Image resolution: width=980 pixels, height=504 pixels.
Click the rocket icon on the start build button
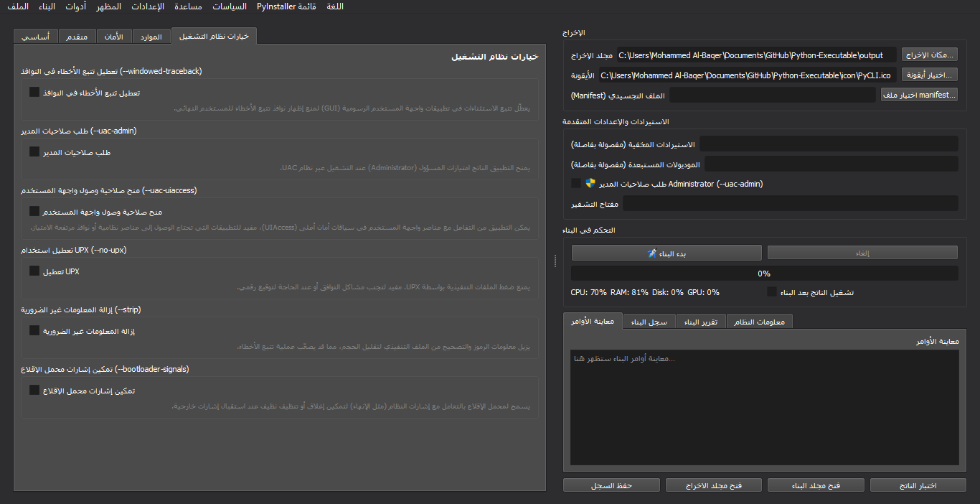point(652,253)
